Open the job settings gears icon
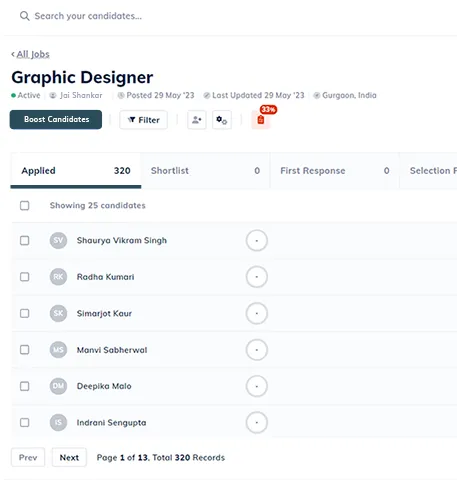This screenshot has height=480, width=457. point(222,120)
